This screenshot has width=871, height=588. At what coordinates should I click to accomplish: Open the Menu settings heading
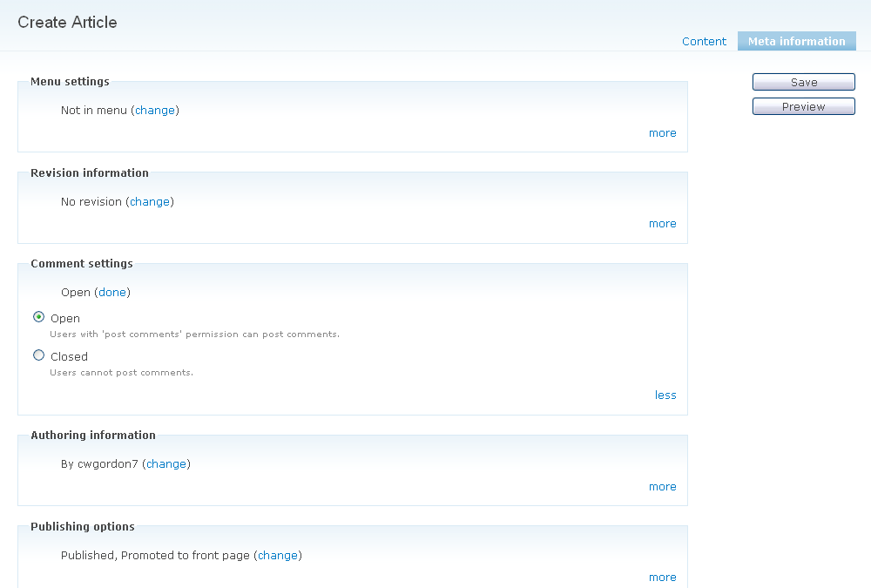70,81
